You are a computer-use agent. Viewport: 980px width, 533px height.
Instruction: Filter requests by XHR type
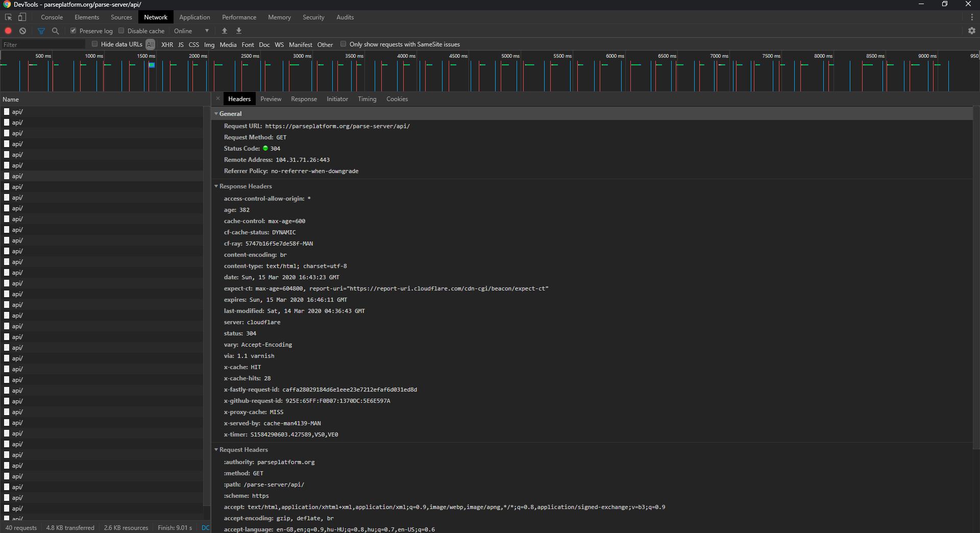[x=167, y=44]
